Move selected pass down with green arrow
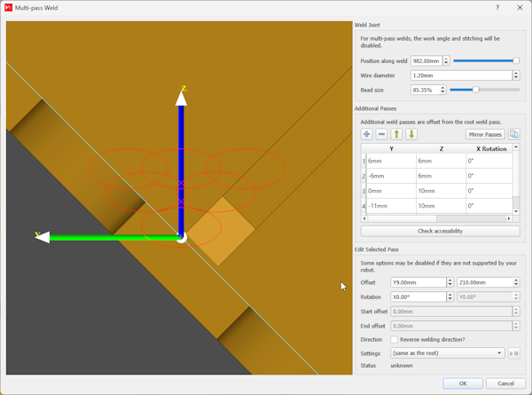The height and width of the screenshot is (395, 532). point(411,134)
